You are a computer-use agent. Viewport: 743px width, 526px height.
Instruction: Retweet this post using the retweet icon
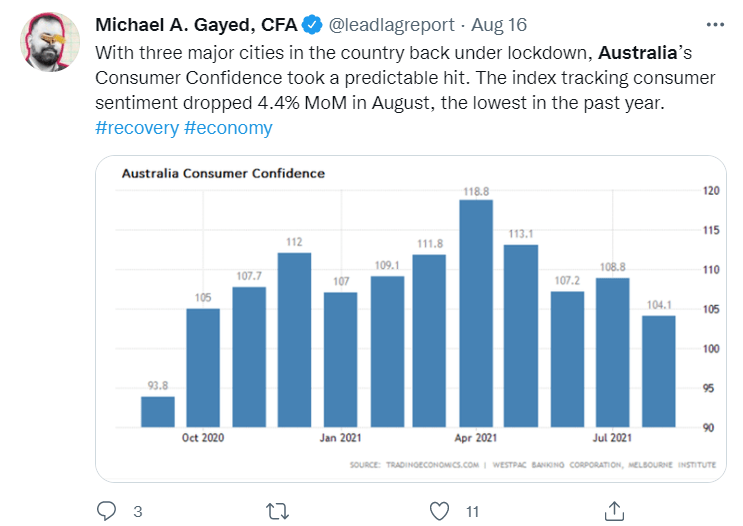click(x=273, y=511)
